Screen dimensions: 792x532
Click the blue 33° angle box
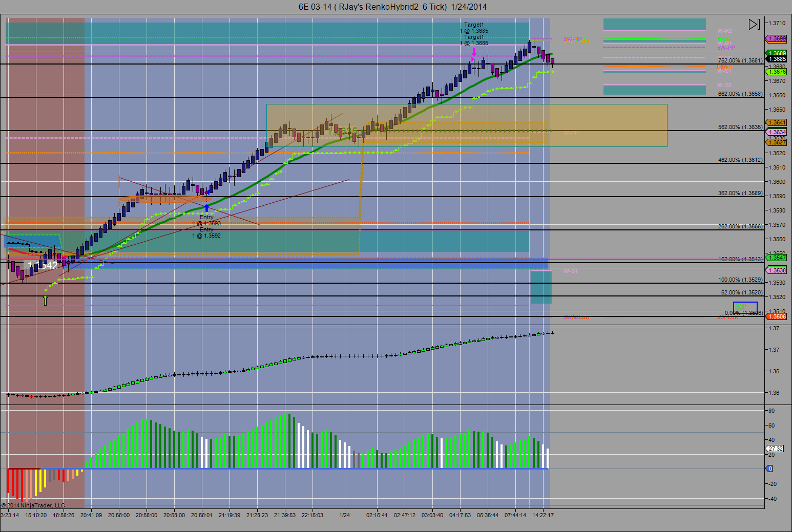[x=745, y=307]
